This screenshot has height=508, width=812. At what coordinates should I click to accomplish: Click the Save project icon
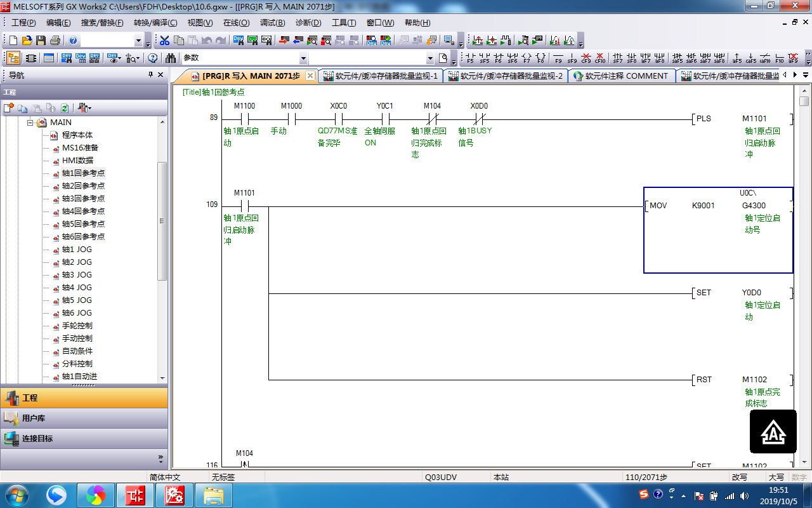(x=41, y=41)
